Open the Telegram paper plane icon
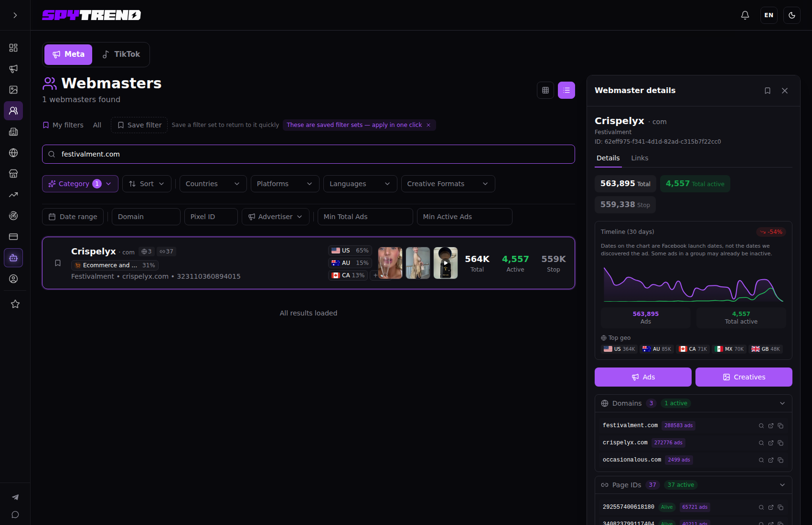812x525 pixels. [x=15, y=497]
